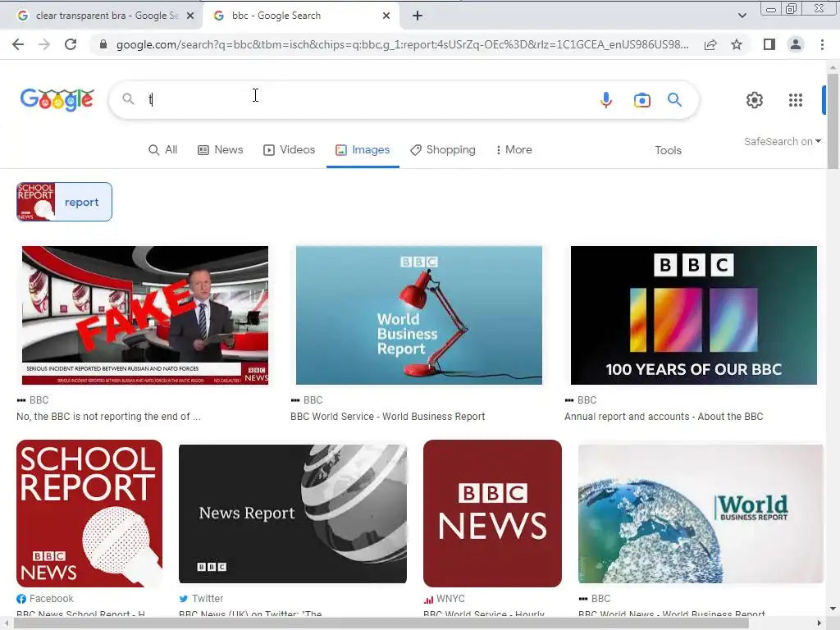Open the FAKE BBC newsroom thumbnail
The image size is (840, 630).
tap(145, 316)
